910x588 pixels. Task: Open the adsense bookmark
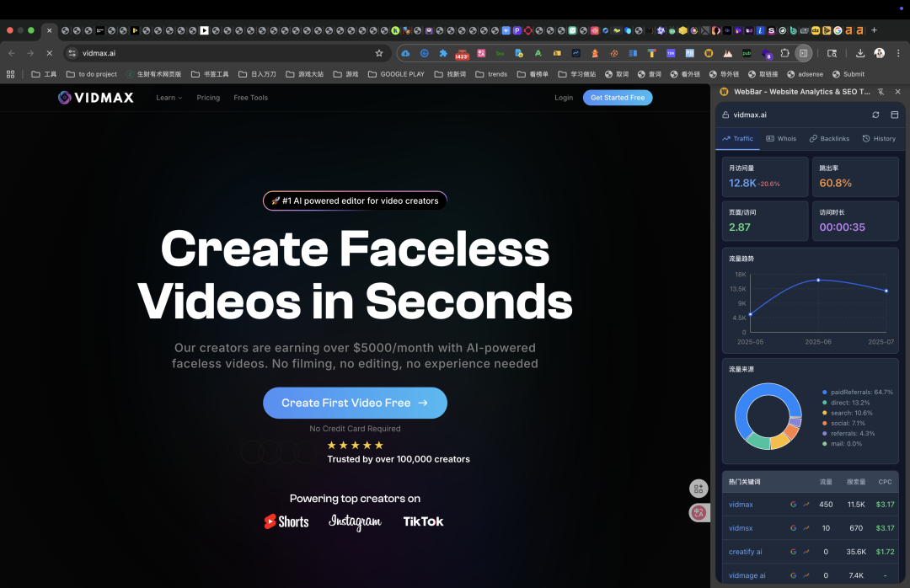(x=805, y=74)
